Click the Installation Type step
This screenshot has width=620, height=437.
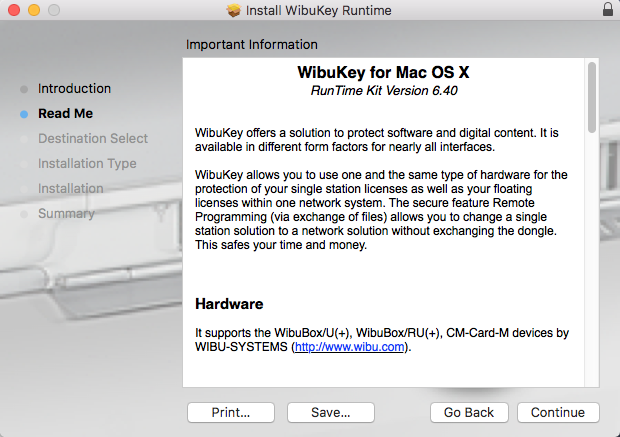(x=87, y=164)
